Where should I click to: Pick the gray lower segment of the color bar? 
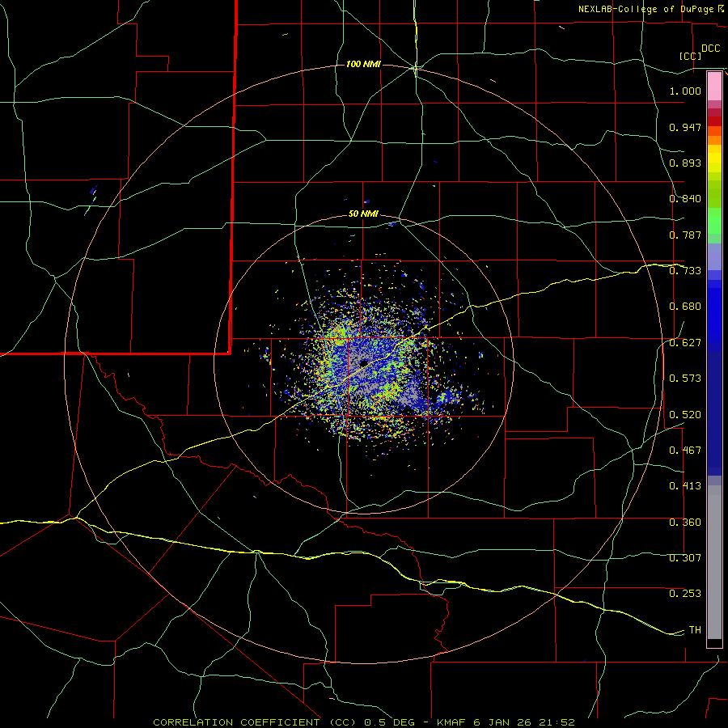click(x=714, y=562)
